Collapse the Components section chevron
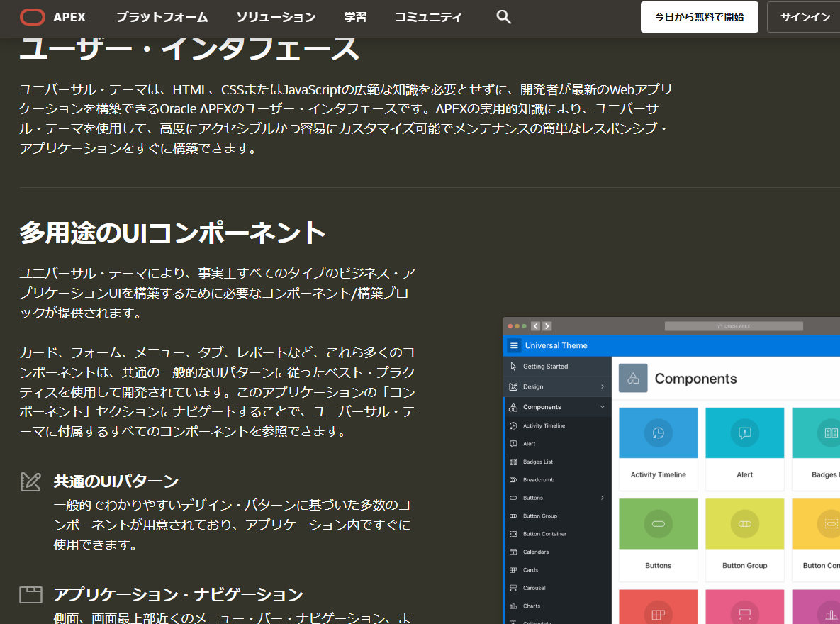The image size is (840, 624). [x=602, y=407]
